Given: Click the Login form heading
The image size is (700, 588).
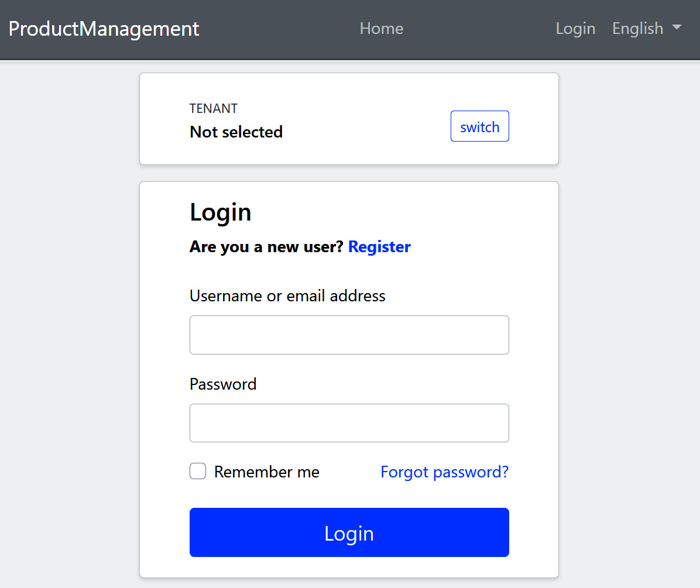Looking at the screenshot, I should 221,212.
